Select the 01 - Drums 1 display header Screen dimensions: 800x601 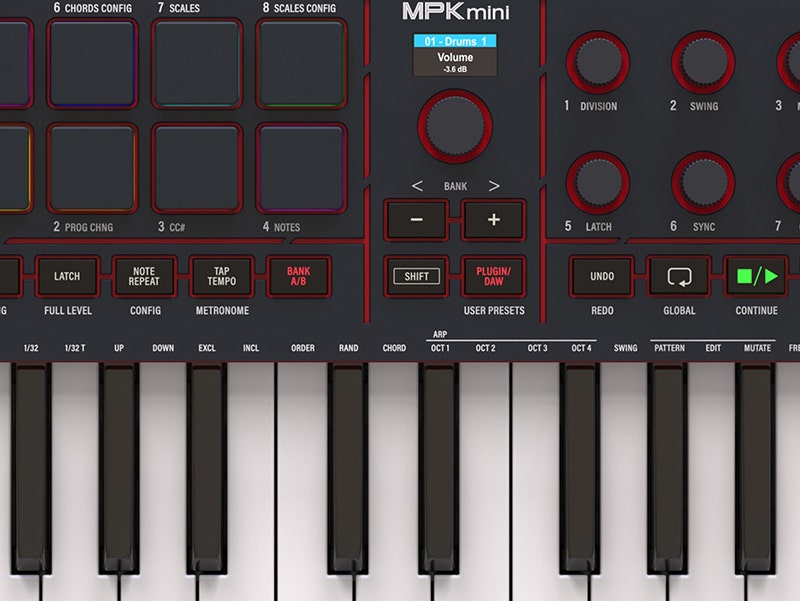455,41
